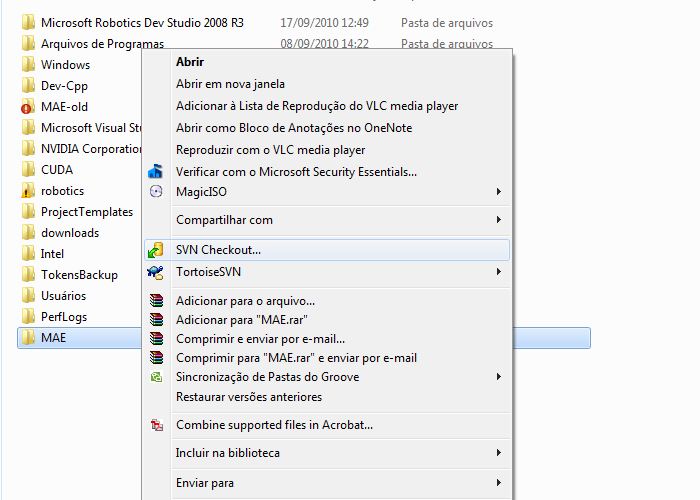Click the date 17/09/2010 12:49
The width and height of the screenshot is (700, 500).
[325, 23]
